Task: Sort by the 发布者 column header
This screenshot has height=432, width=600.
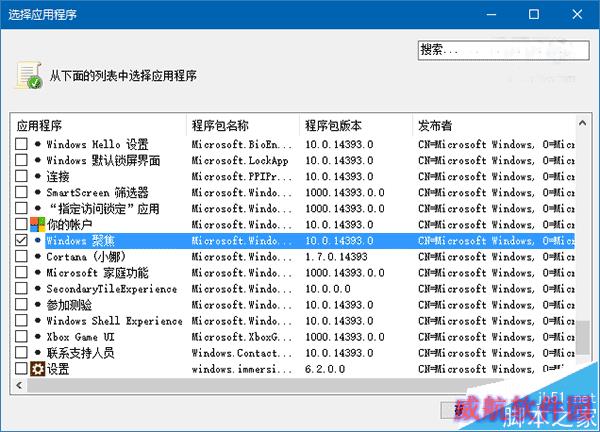Action: click(494, 125)
